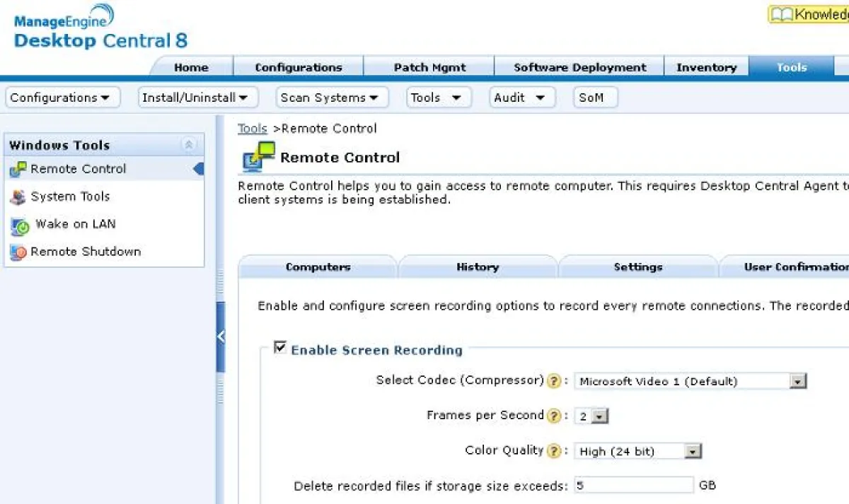This screenshot has width=849, height=504.
Task: Click the Tools breadcrumb link
Action: (252, 128)
